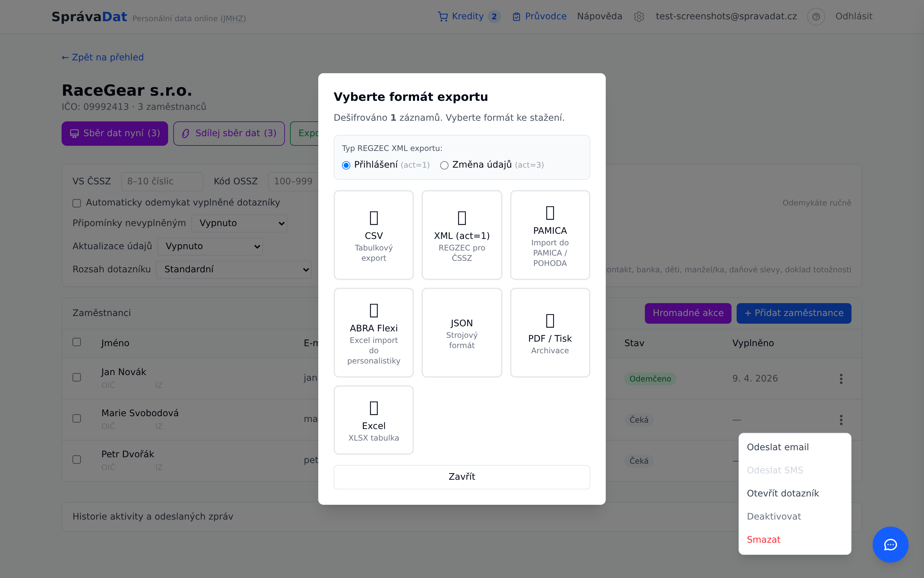Click the Čeká badge for Marie Svobodová
924x578 pixels.
(639, 420)
